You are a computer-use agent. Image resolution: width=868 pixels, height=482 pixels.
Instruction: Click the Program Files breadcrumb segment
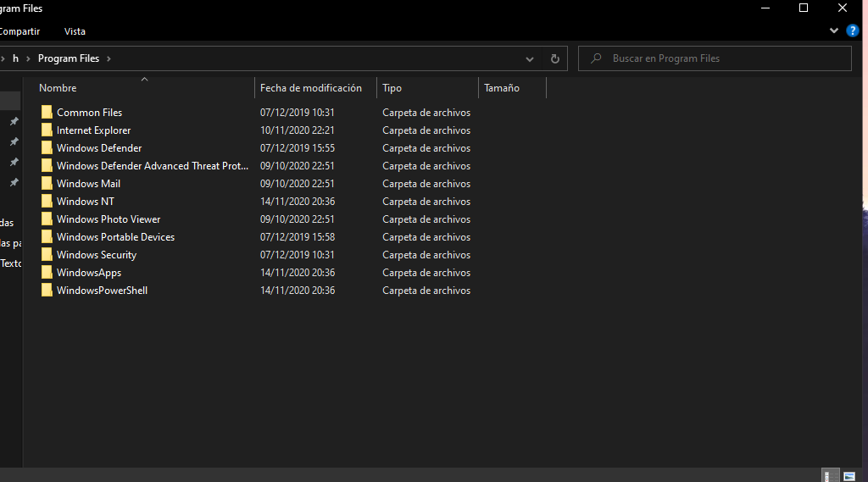(69, 58)
